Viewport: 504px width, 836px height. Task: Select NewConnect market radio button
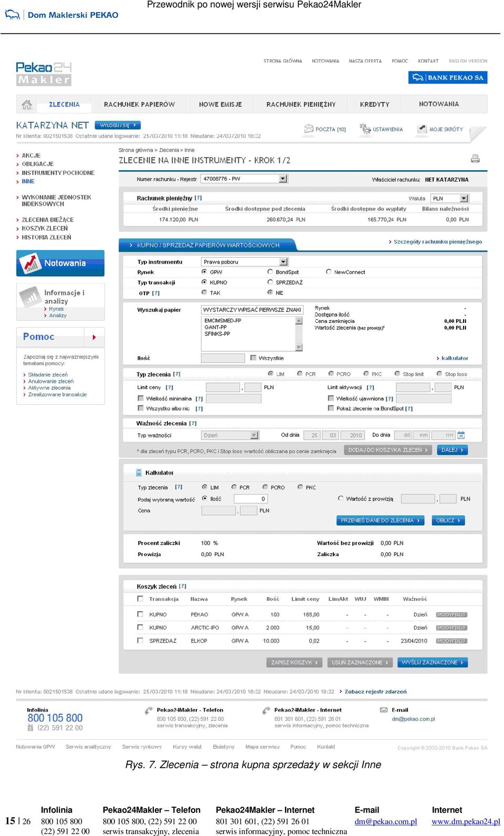(329, 272)
